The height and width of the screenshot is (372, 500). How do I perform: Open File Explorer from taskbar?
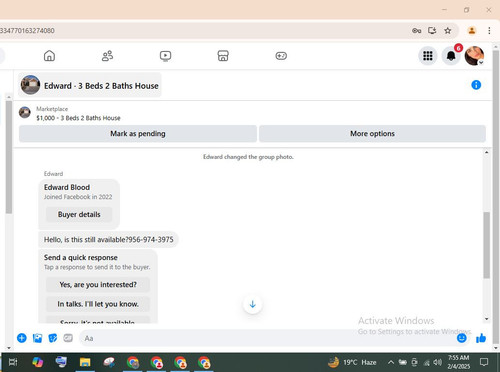[85, 362]
